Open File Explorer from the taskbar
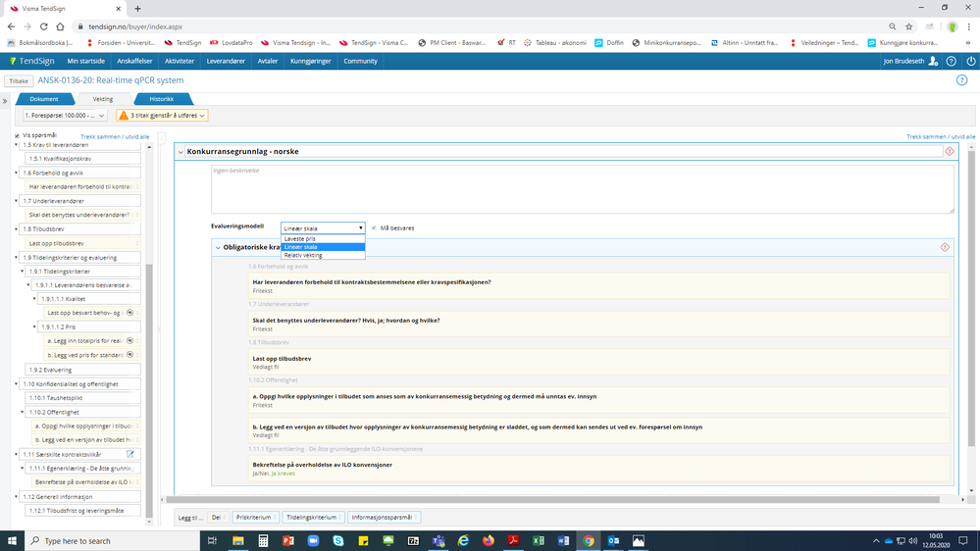This screenshot has width=980, height=551. pyautogui.click(x=238, y=541)
